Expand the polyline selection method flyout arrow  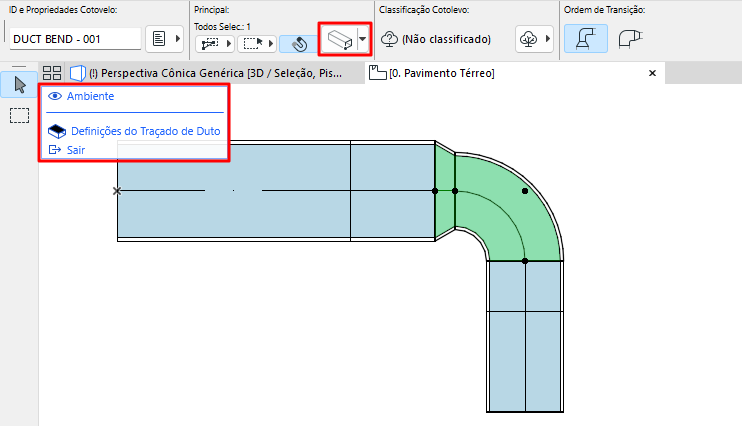pyautogui.click(x=229, y=44)
